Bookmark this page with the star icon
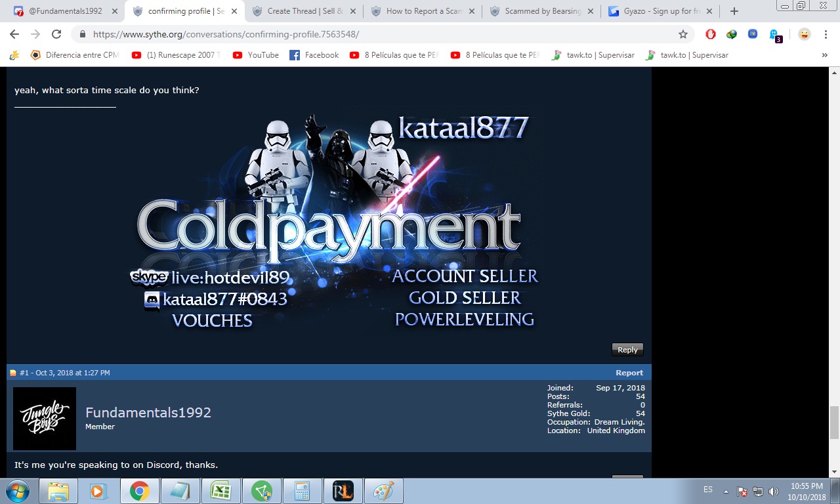This screenshot has height=504, width=840. coord(683,34)
